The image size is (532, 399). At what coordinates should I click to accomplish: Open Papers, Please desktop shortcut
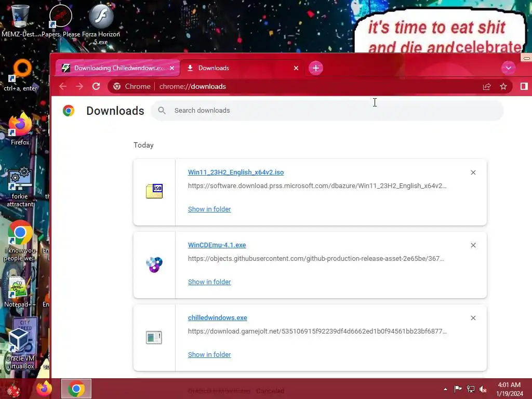[61, 20]
